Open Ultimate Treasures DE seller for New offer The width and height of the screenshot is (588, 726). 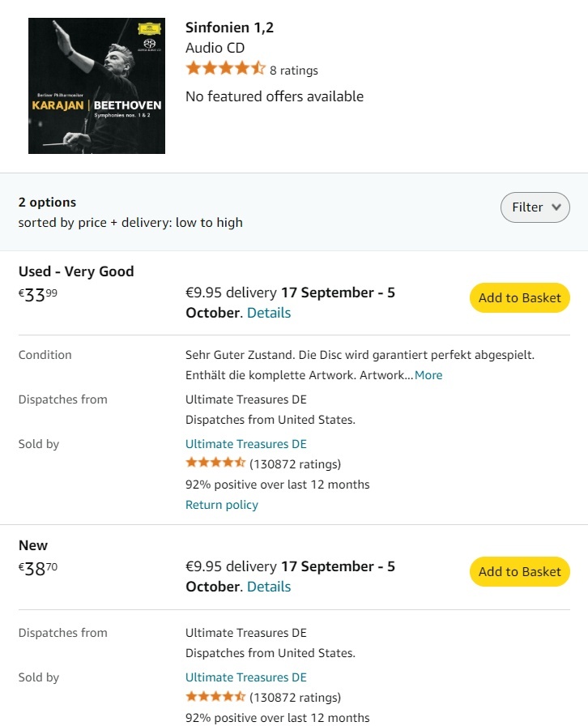pyautogui.click(x=246, y=677)
